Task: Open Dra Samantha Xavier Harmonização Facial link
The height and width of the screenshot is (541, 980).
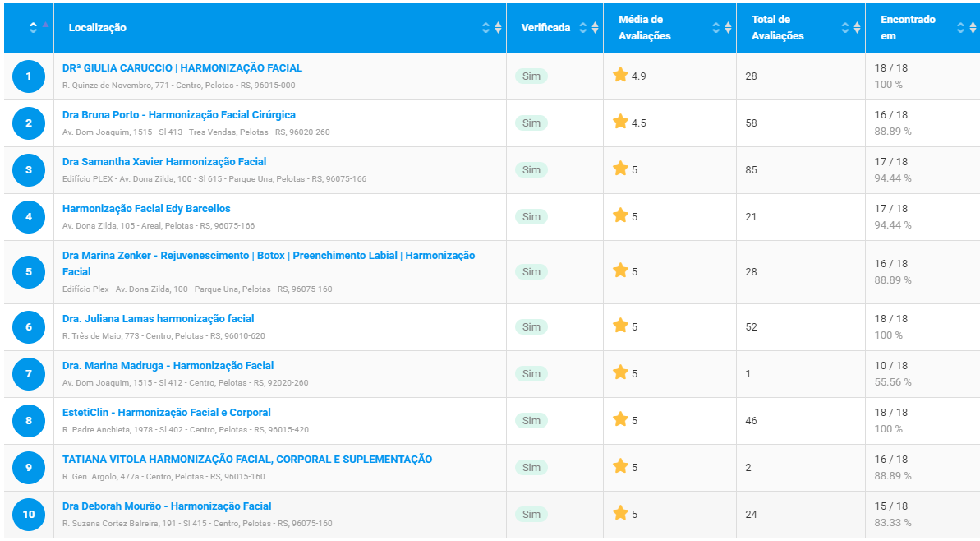Action: tap(164, 162)
